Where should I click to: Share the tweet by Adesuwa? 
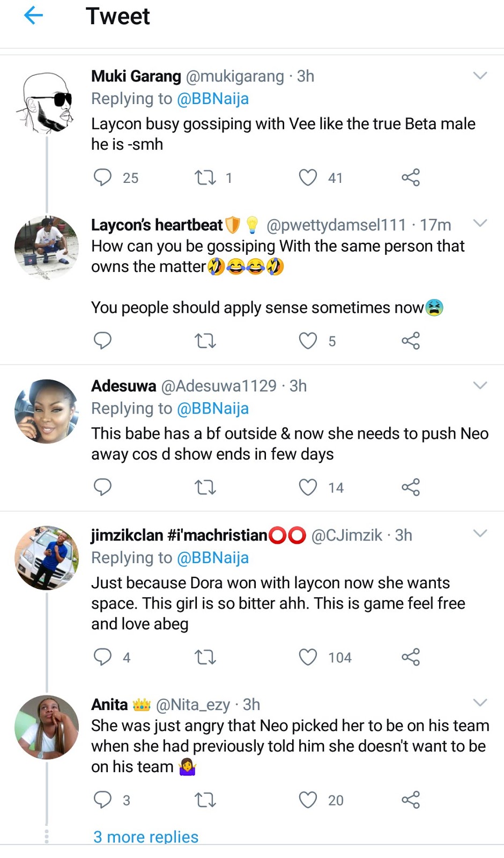pos(411,487)
